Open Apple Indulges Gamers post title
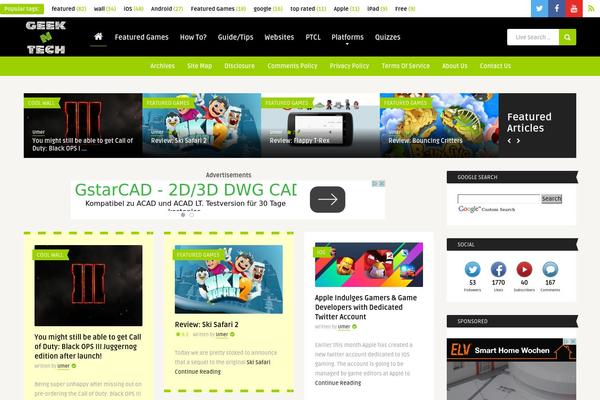Viewport: 600px width, 400px height. (366, 307)
